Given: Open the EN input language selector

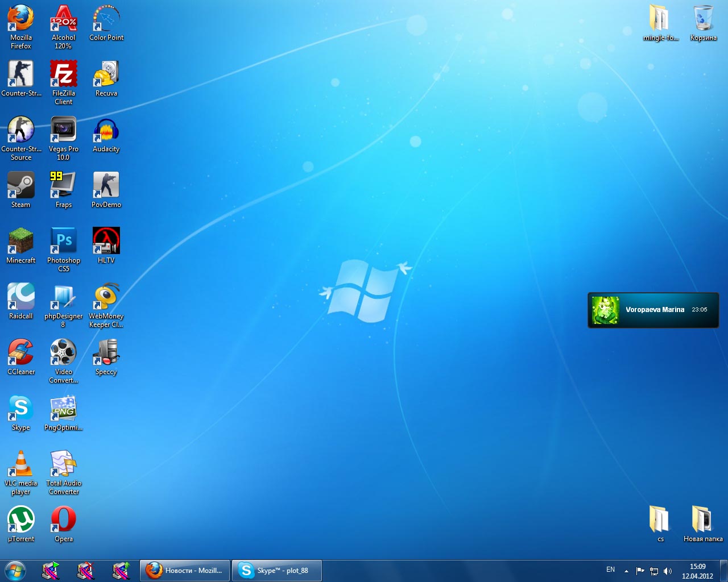Looking at the screenshot, I should [610, 570].
